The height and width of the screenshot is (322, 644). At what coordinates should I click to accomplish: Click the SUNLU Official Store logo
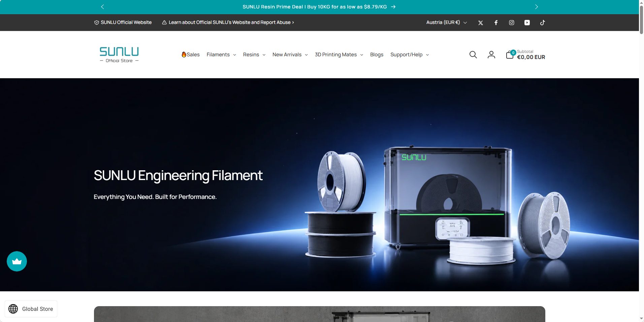pos(119,55)
